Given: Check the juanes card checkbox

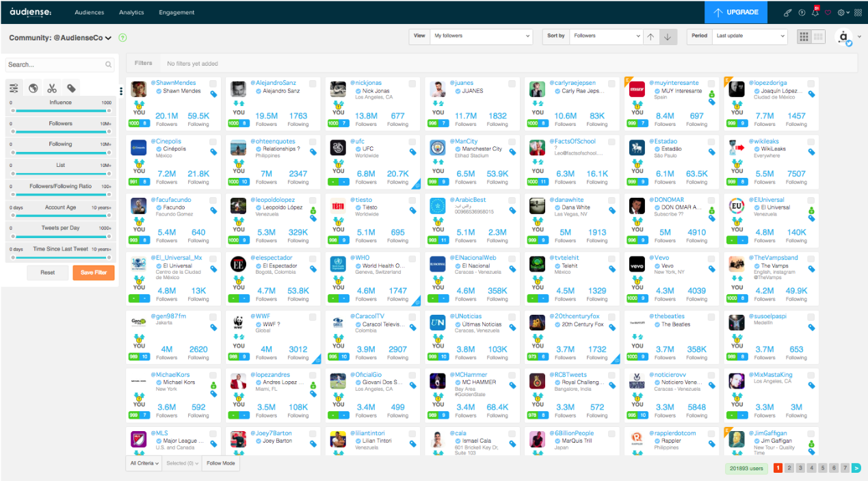Looking at the screenshot, I should pos(512,83).
